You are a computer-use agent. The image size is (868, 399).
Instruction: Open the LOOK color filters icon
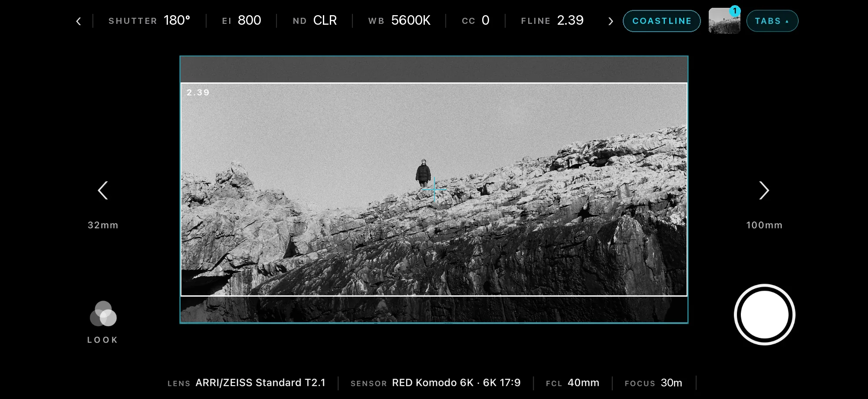[103, 314]
